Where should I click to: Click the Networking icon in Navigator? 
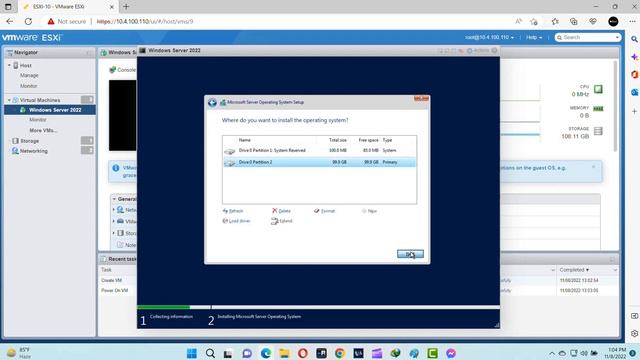(x=15, y=151)
